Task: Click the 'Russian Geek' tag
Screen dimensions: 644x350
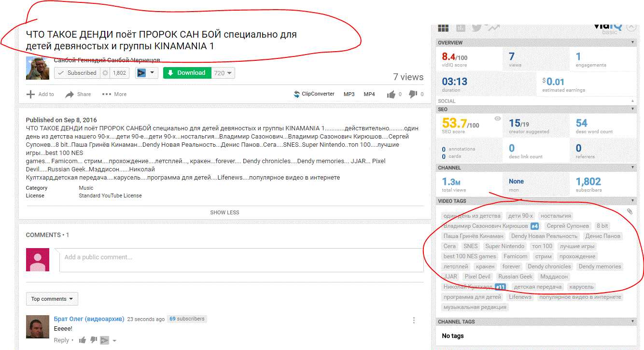Action: (516, 277)
